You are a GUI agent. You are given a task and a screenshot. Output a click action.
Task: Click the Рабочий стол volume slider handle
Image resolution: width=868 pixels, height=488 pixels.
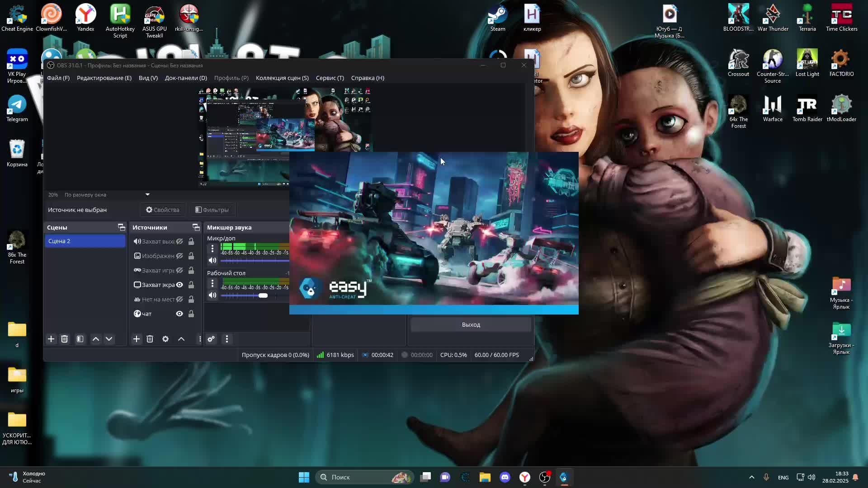pos(263,296)
